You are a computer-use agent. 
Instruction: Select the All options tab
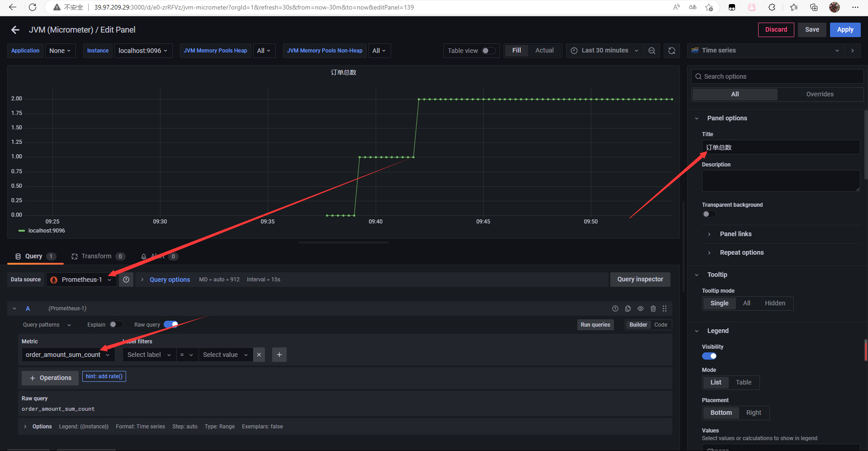click(735, 94)
